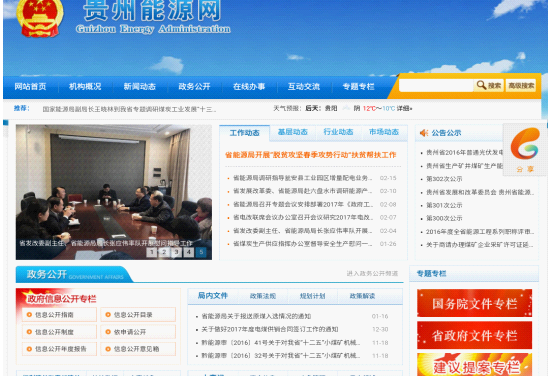Select the 信息公开指南 bullet item
This screenshot has width=549, height=377.
click(x=59, y=315)
